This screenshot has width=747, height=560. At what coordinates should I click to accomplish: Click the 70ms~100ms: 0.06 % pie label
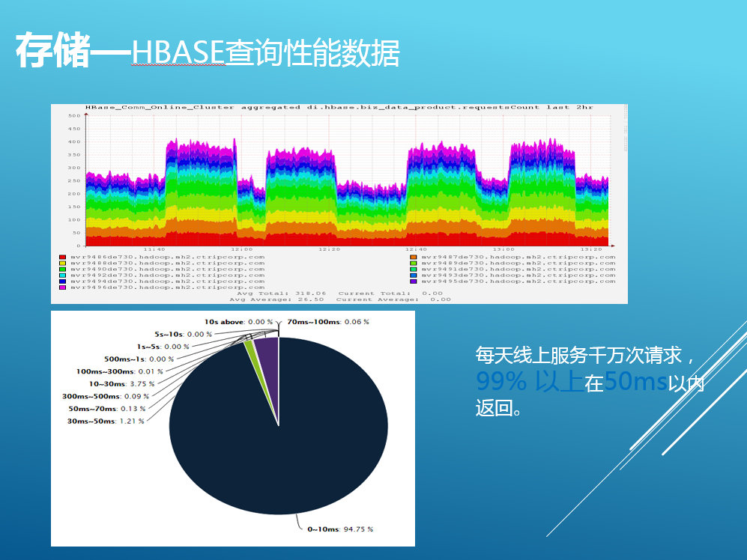328,322
